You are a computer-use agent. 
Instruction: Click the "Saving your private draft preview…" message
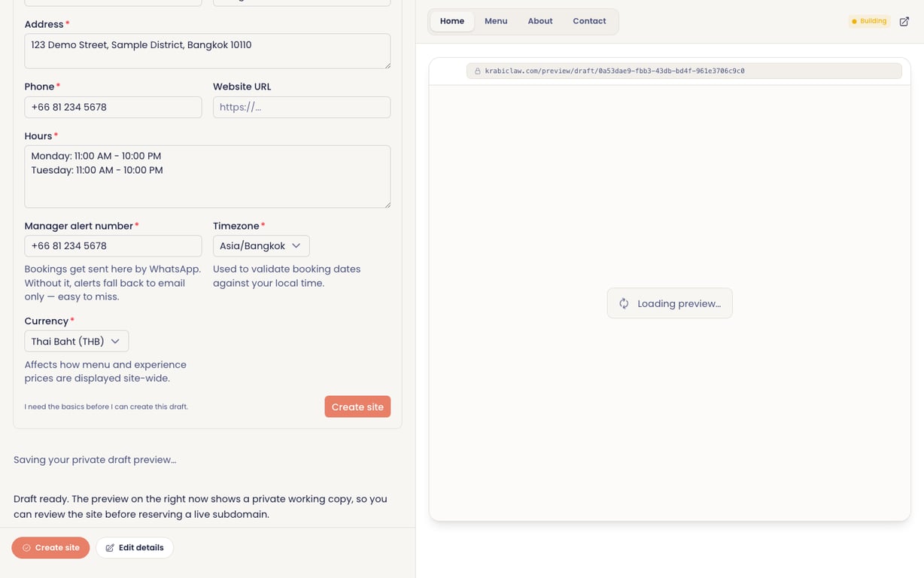click(95, 460)
